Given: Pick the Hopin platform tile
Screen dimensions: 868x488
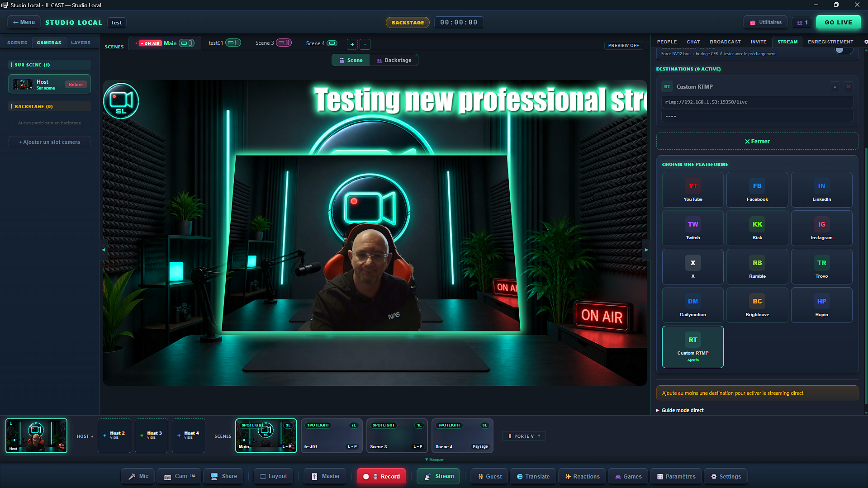Looking at the screenshot, I should tap(821, 305).
